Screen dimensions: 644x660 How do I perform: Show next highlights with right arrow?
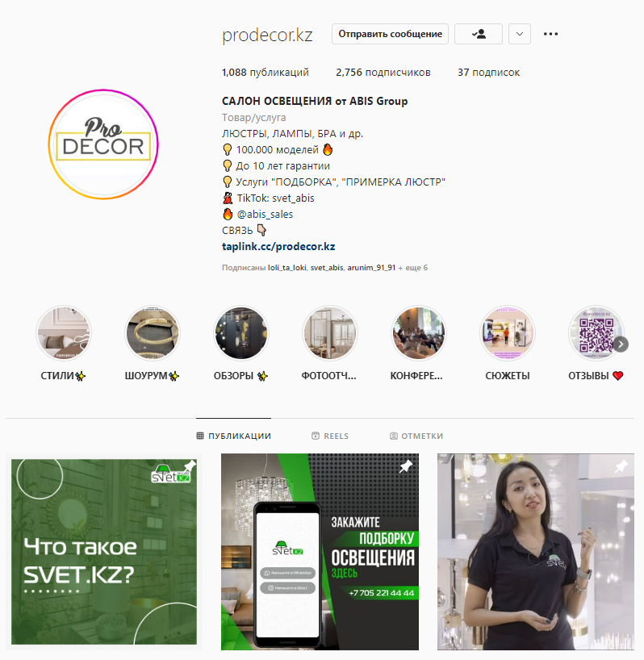621,345
